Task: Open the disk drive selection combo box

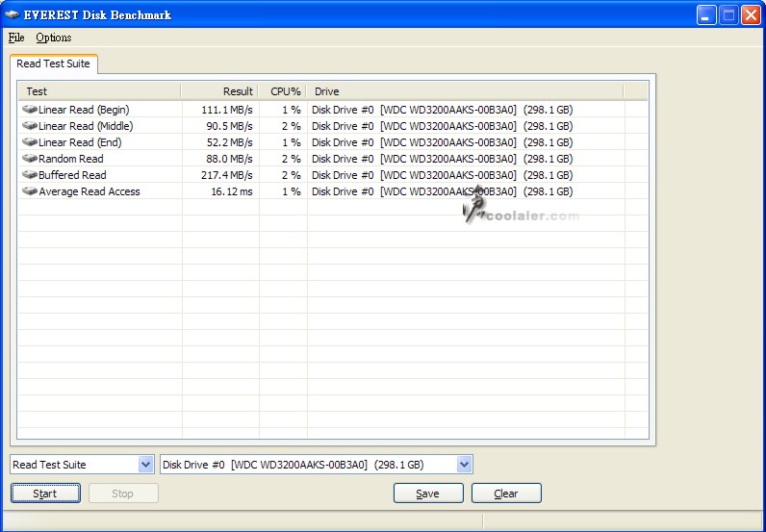Action: (317, 464)
